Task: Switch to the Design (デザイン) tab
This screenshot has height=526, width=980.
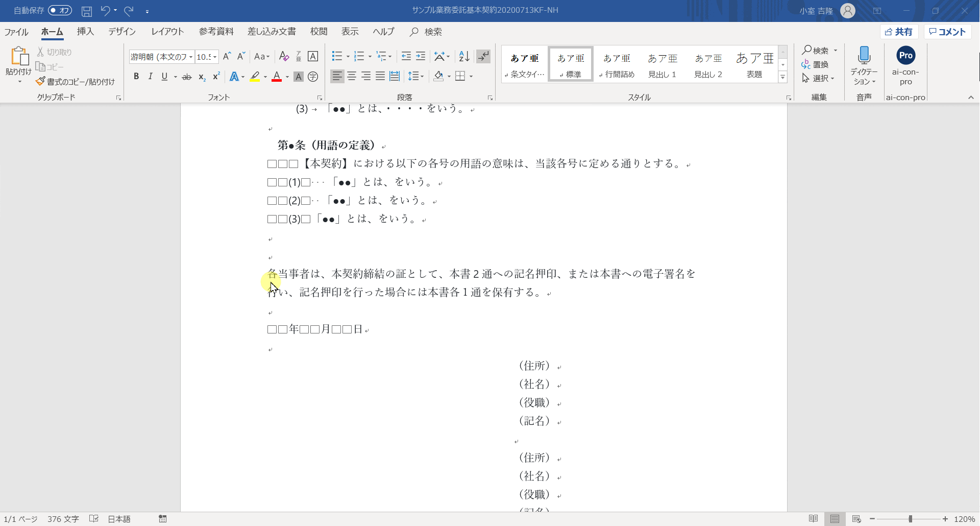Action: pos(122,32)
